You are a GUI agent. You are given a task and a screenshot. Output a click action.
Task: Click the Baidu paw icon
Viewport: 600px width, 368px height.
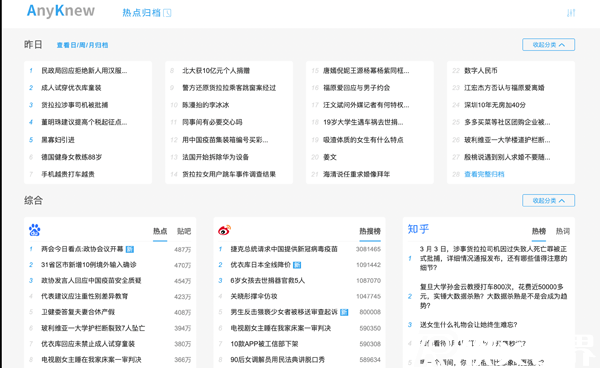point(34,230)
